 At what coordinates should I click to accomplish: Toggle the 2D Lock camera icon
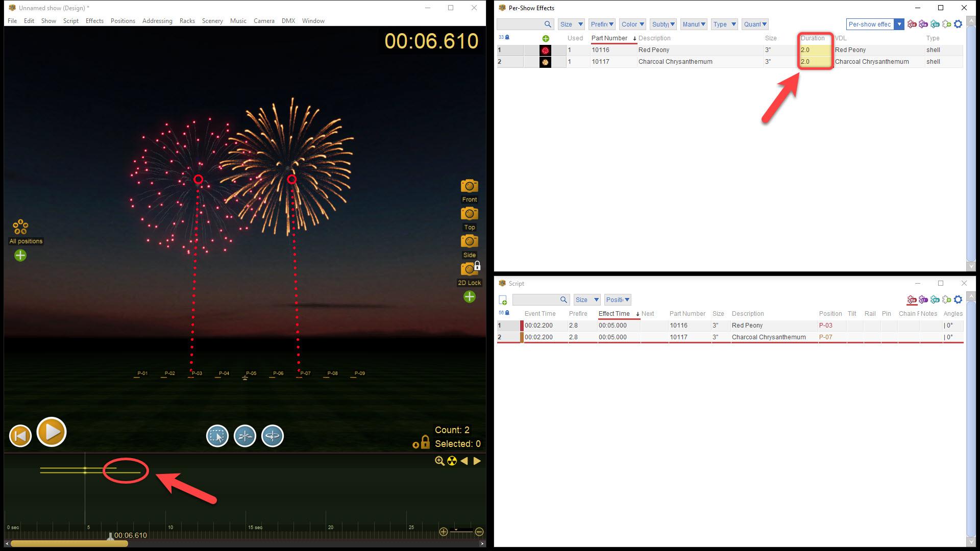(469, 269)
